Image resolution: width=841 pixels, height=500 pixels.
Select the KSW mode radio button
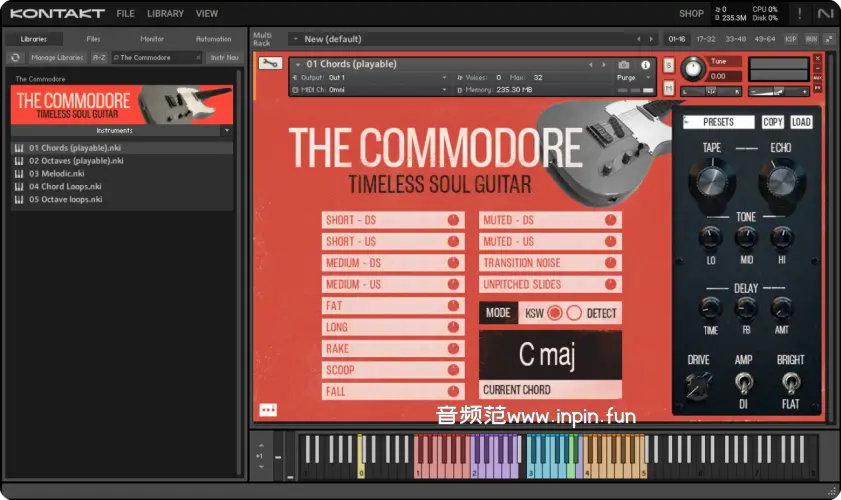[555, 313]
